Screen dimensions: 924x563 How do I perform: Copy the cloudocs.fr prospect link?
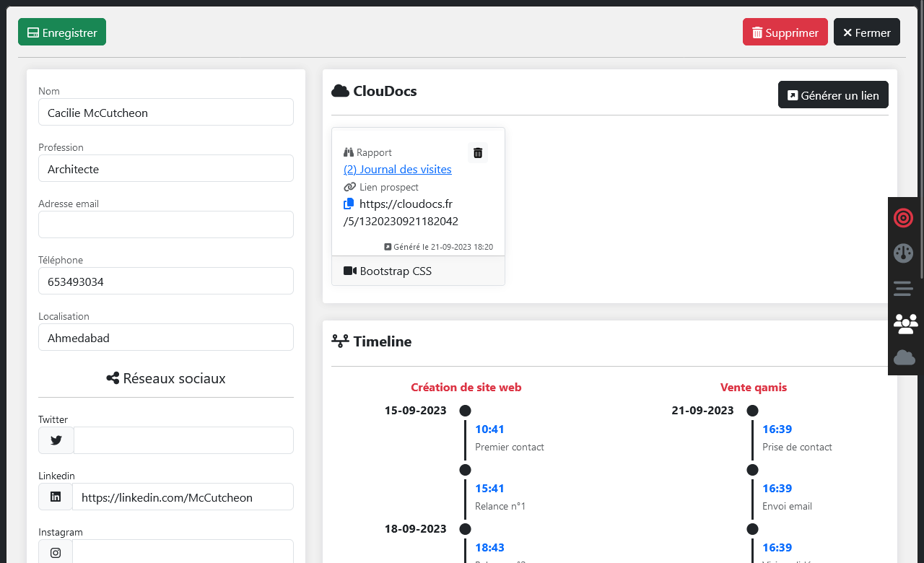point(349,204)
